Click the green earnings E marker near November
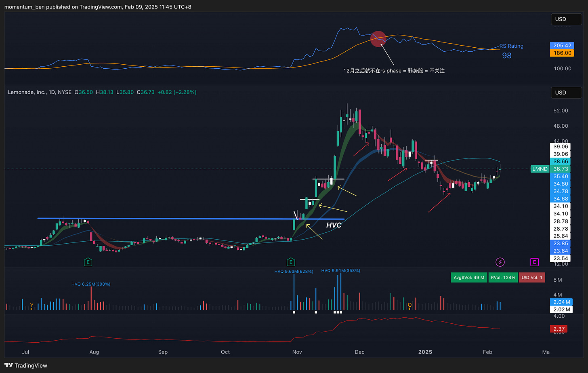 290,262
